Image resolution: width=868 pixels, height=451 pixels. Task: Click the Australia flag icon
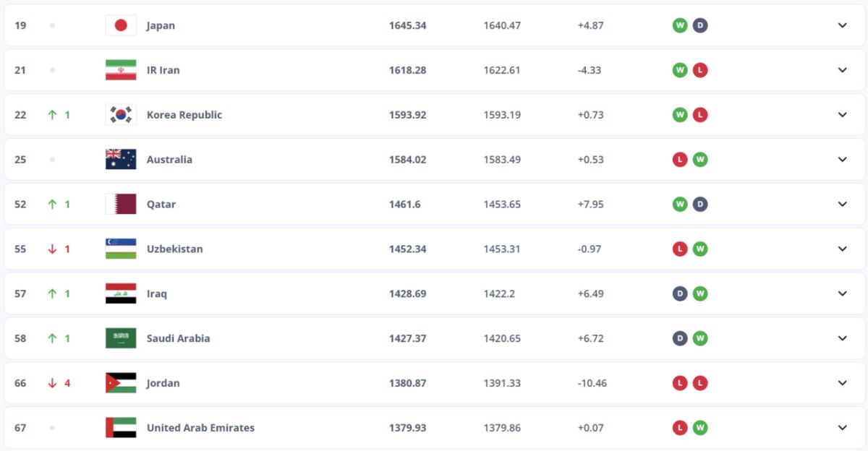point(121,160)
